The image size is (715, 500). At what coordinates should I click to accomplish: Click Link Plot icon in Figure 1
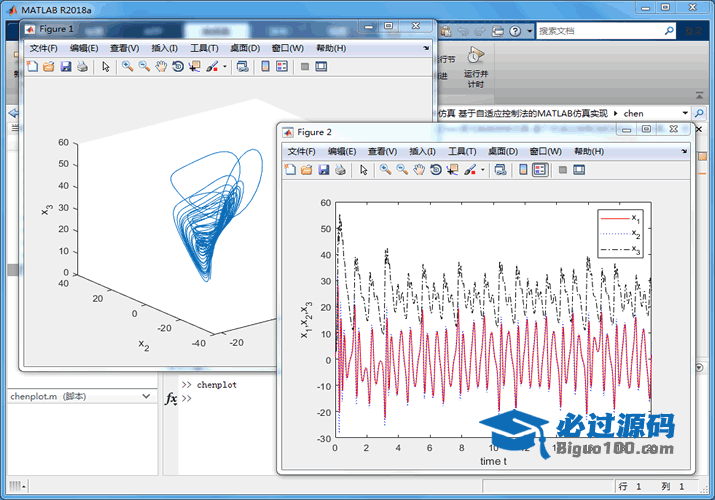click(x=243, y=67)
